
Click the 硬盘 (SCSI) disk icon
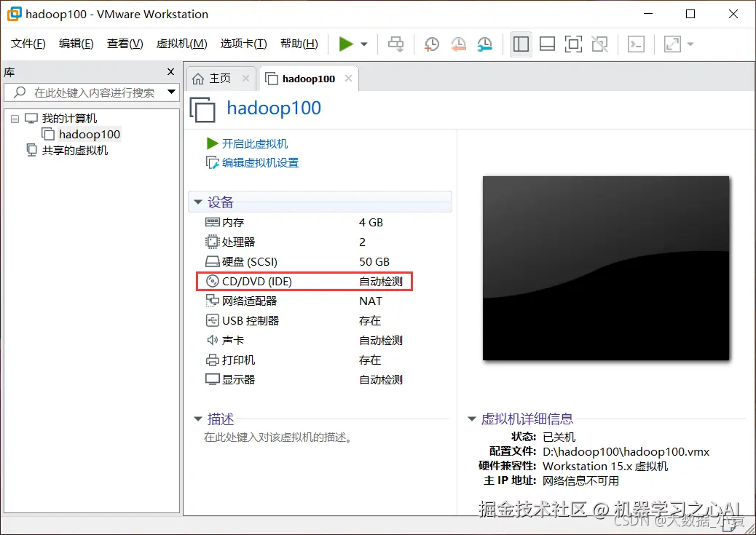click(x=212, y=262)
